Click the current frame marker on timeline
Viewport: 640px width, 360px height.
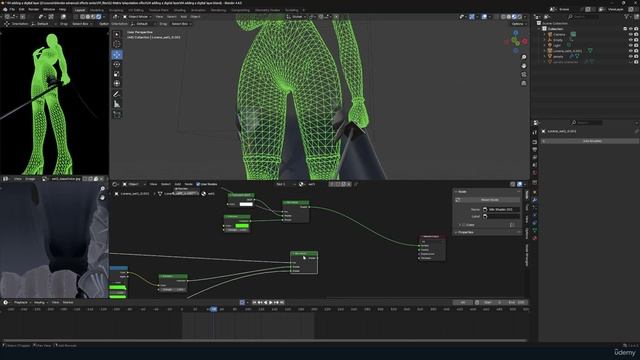pyautogui.click(x=213, y=309)
